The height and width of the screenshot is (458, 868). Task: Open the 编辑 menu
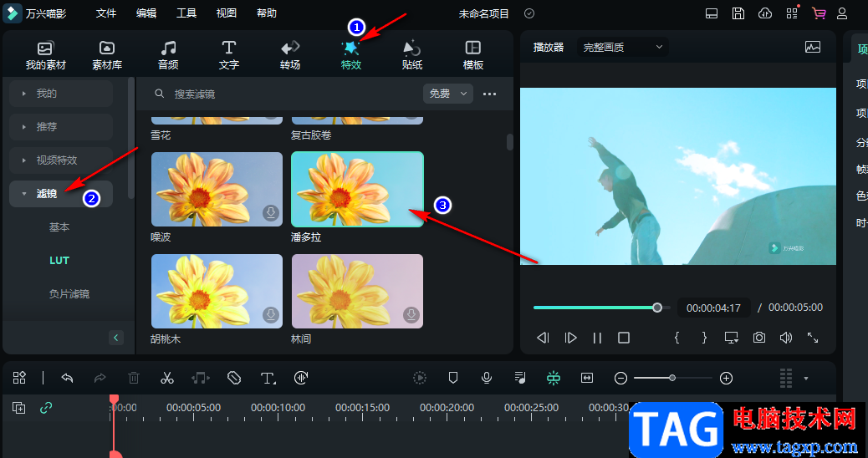coord(146,13)
